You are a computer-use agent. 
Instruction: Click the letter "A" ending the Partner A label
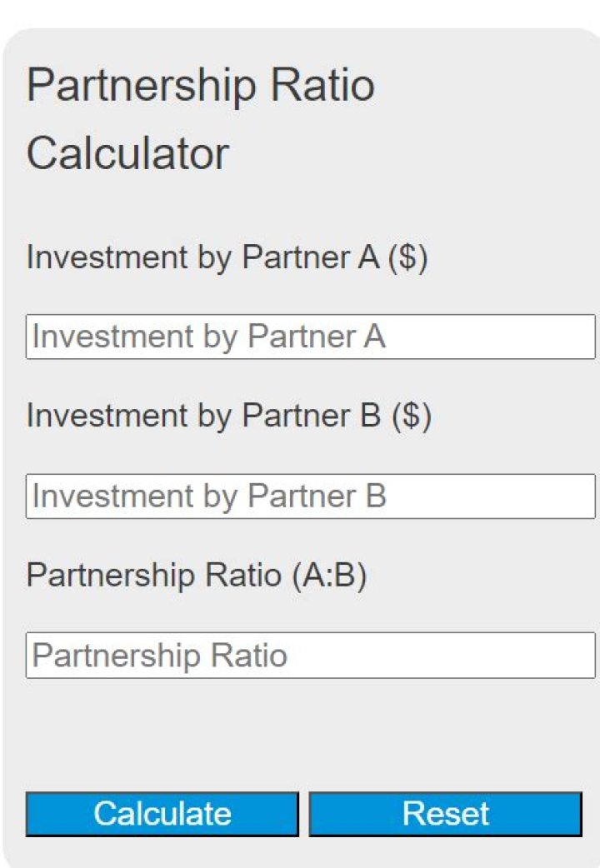tap(368, 258)
